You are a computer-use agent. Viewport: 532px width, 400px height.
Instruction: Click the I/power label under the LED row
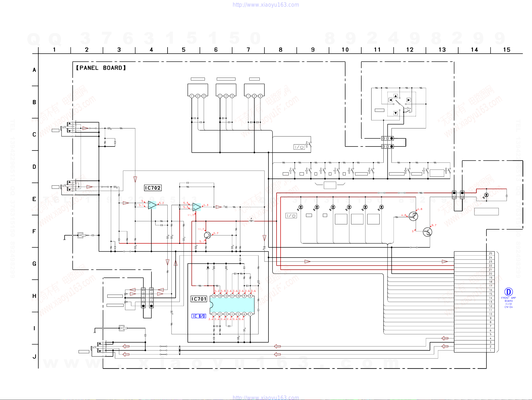291,216
